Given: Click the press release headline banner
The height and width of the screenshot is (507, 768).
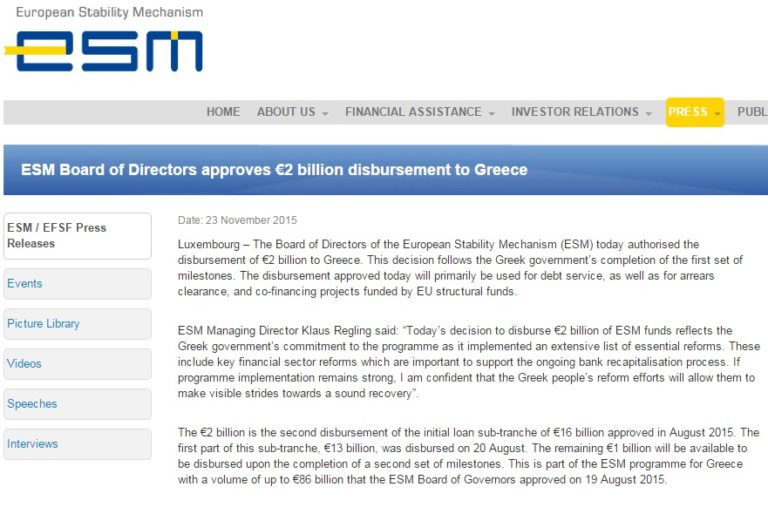Looking at the screenshot, I should pyautogui.click(x=274, y=170).
